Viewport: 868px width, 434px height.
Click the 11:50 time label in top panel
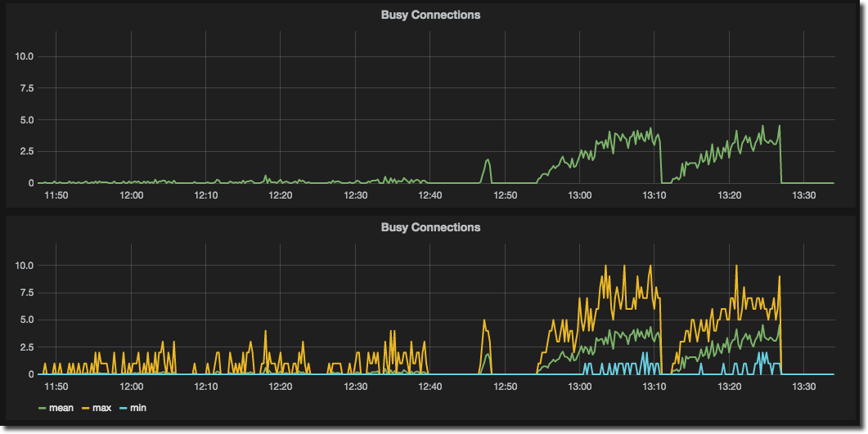point(56,196)
